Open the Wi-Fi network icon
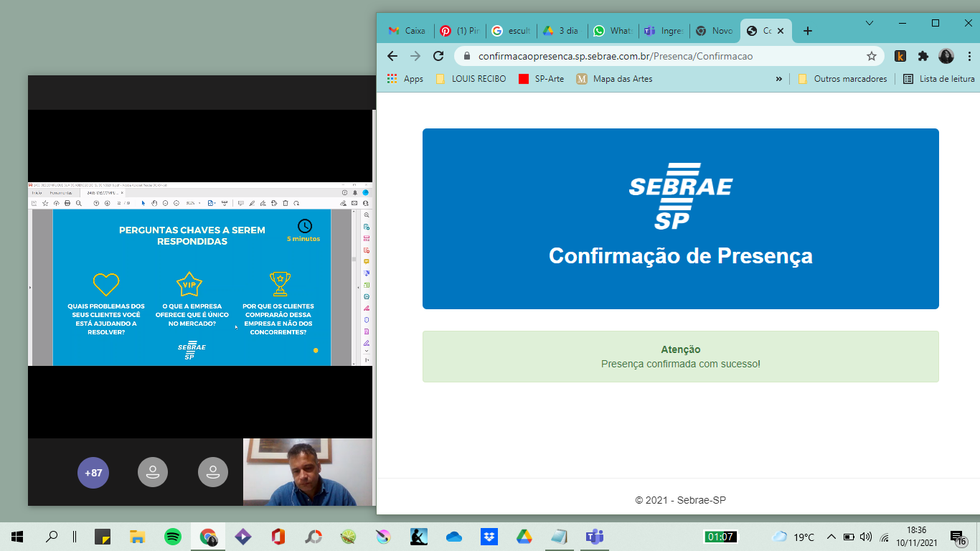 coord(884,537)
